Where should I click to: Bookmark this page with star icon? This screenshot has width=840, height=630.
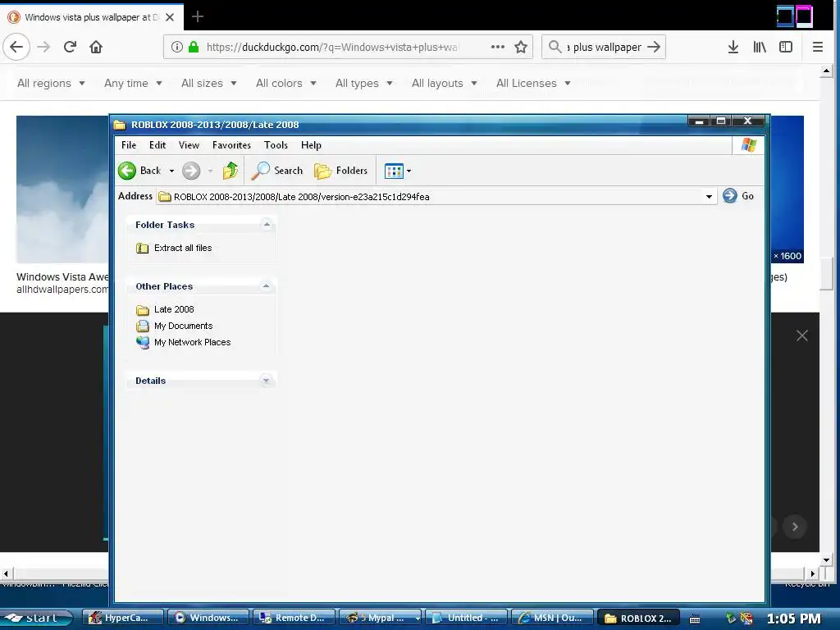(x=521, y=47)
